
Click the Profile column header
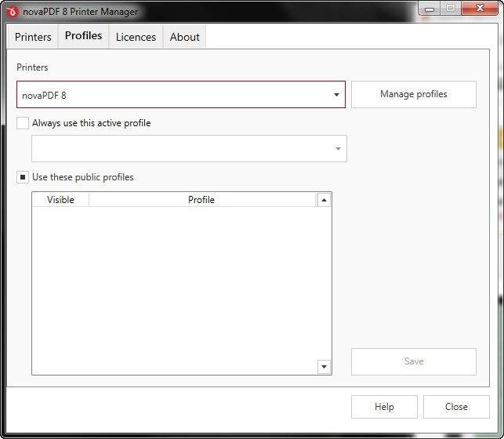coord(201,200)
